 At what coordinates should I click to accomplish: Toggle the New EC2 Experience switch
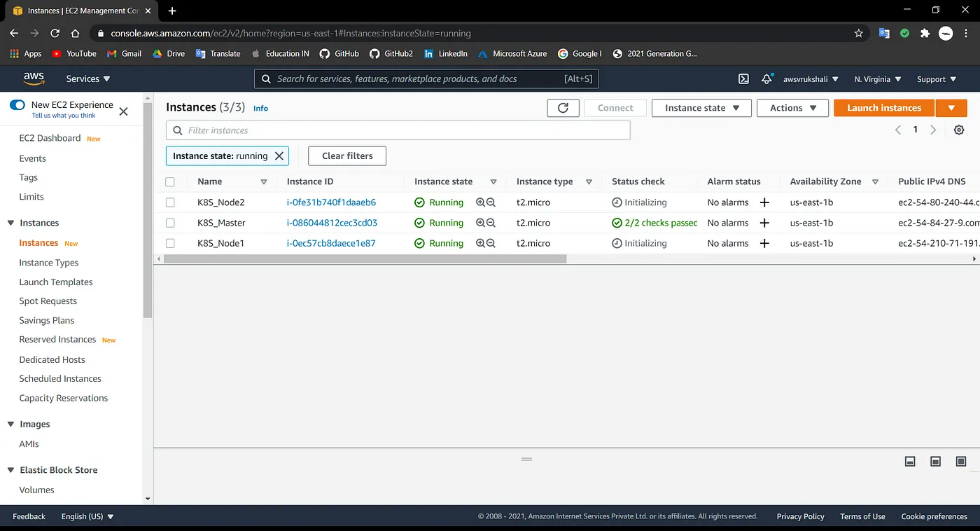click(17, 105)
